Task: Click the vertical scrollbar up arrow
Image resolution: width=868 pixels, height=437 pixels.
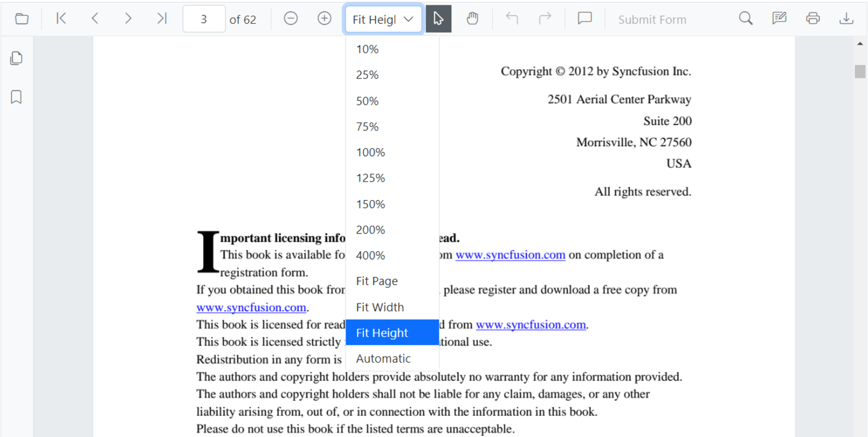Action: pos(860,43)
